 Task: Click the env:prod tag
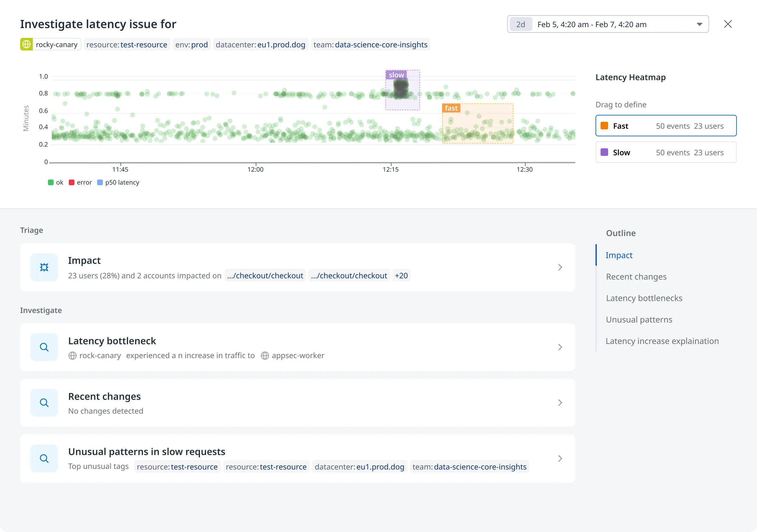point(191,44)
